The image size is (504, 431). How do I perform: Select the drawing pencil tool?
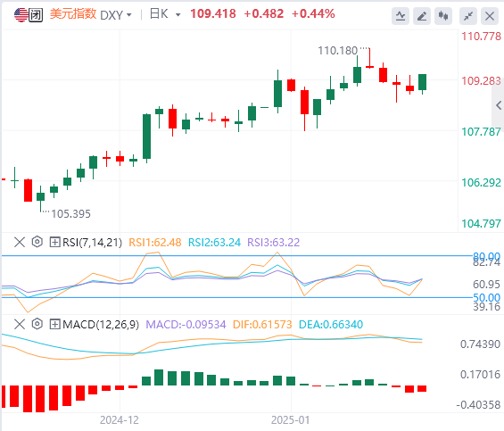422,15
